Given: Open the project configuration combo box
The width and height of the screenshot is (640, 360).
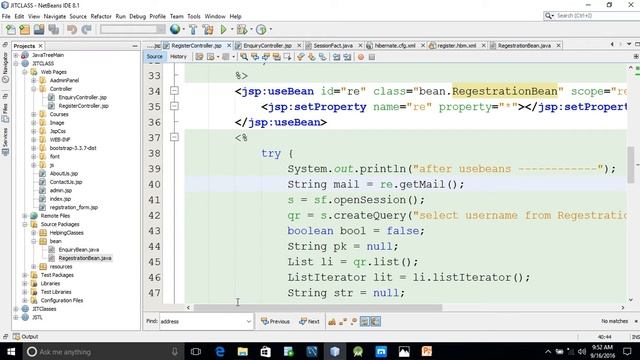Looking at the screenshot, I should [x=133, y=29].
